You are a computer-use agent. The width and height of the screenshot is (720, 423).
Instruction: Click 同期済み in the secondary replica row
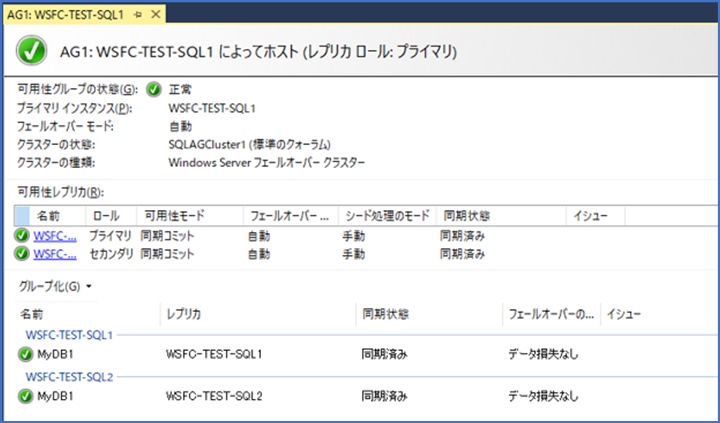(462, 254)
